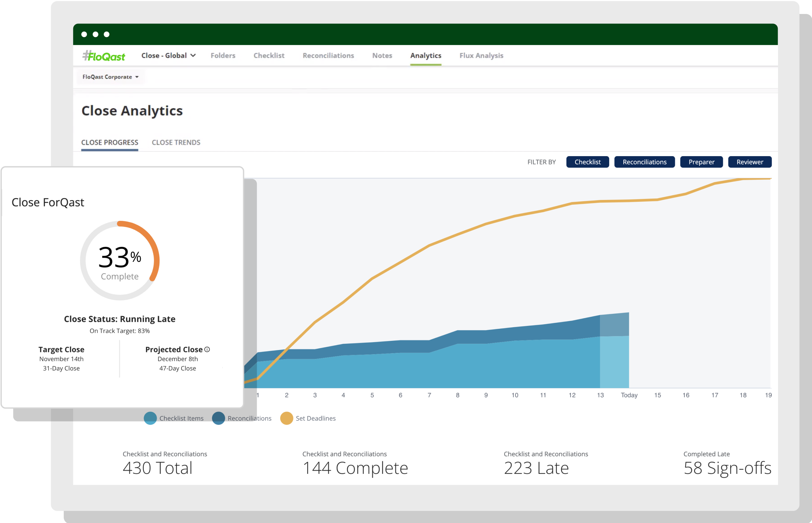Filter by Checklist button
Image resolution: width=812 pixels, height=523 pixels.
(587, 162)
